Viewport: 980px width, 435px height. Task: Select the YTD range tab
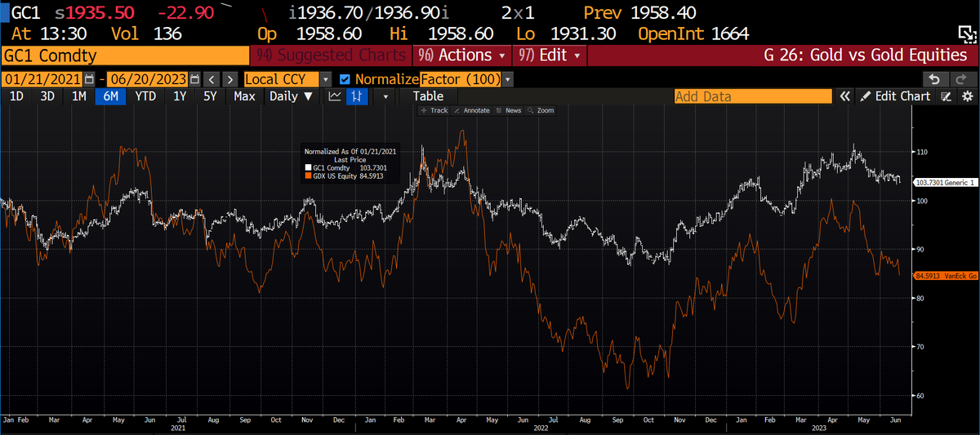tap(145, 96)
